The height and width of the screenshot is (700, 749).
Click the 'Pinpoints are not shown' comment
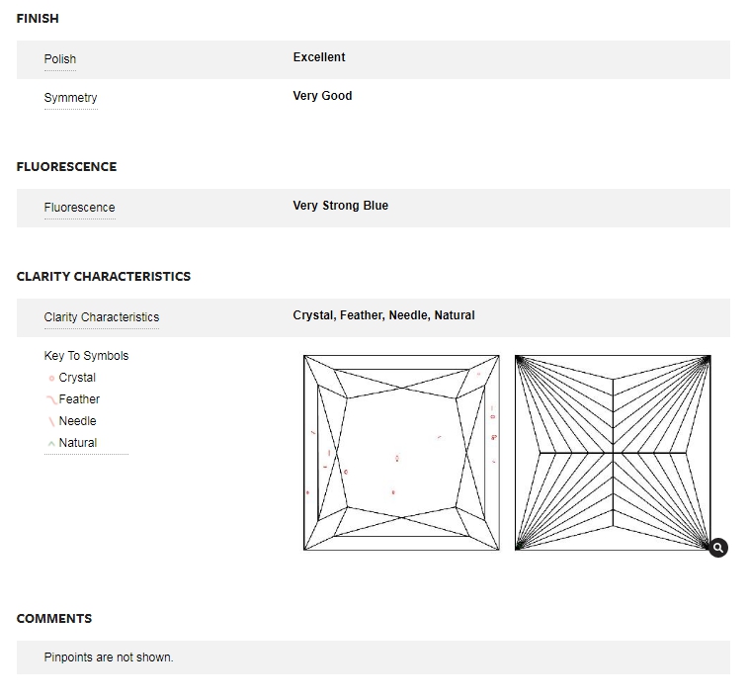point(109,657)
